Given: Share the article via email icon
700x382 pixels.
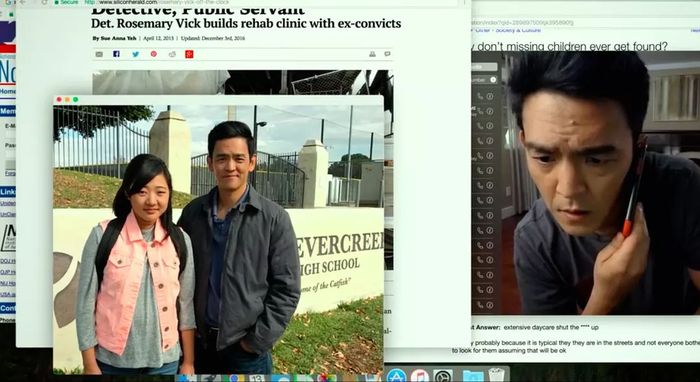Looking at the screenshot, I should tap(99, 54).
